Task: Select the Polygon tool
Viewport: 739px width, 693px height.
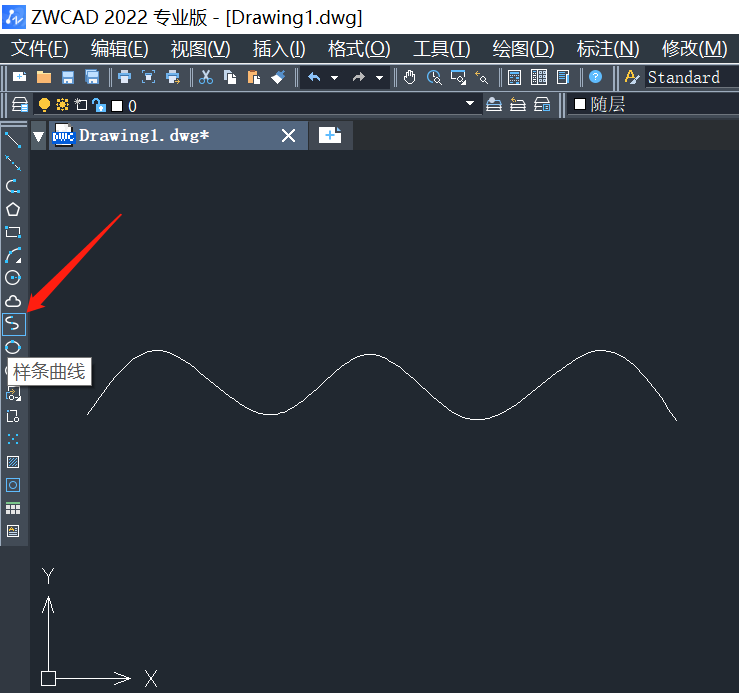Action: 13,209
